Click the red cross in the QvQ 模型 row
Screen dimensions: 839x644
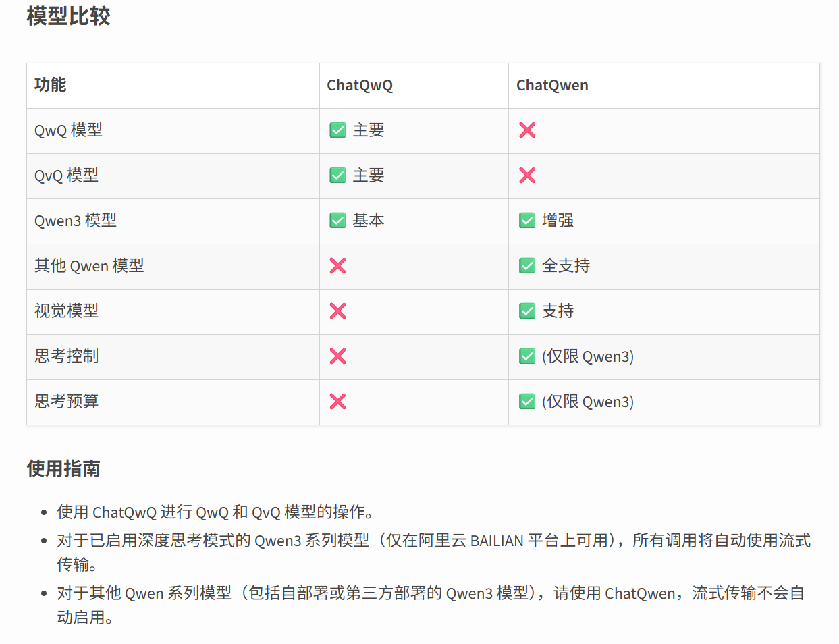527,176
